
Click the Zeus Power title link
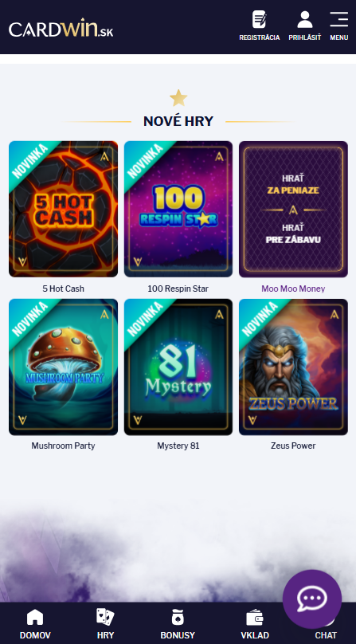pos(293,446)
